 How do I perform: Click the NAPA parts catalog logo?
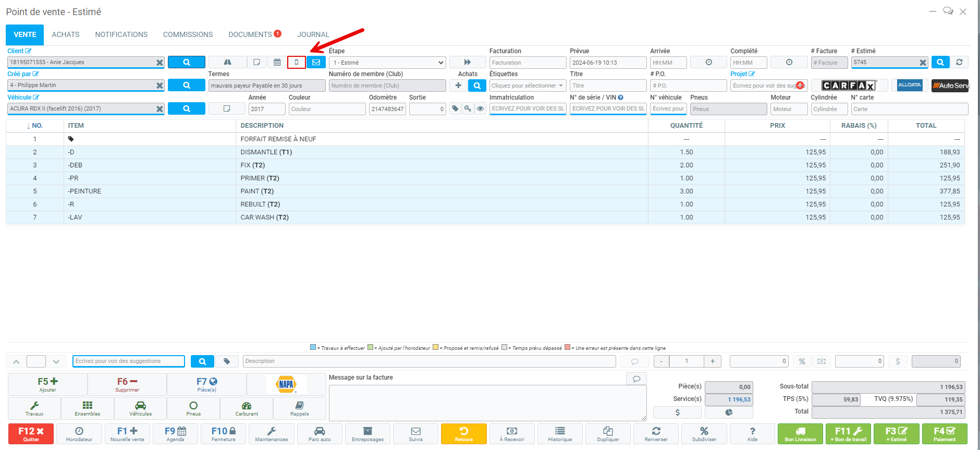pyautogui.click(x=286, y=385)
